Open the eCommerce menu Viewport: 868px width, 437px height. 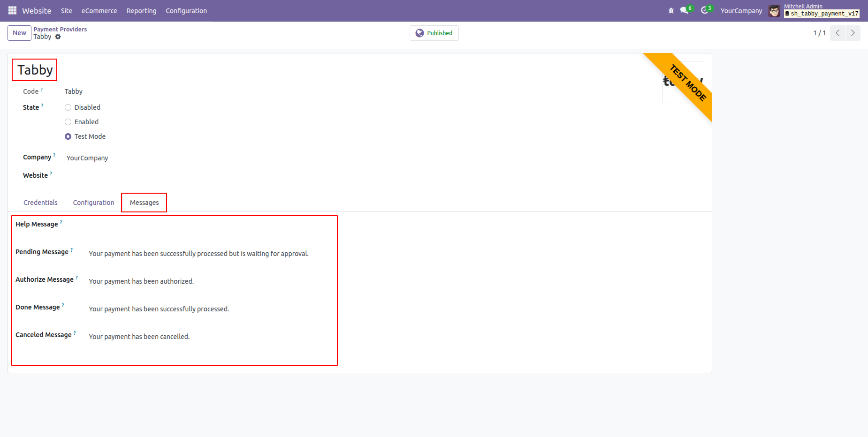[x=99, y=11]
